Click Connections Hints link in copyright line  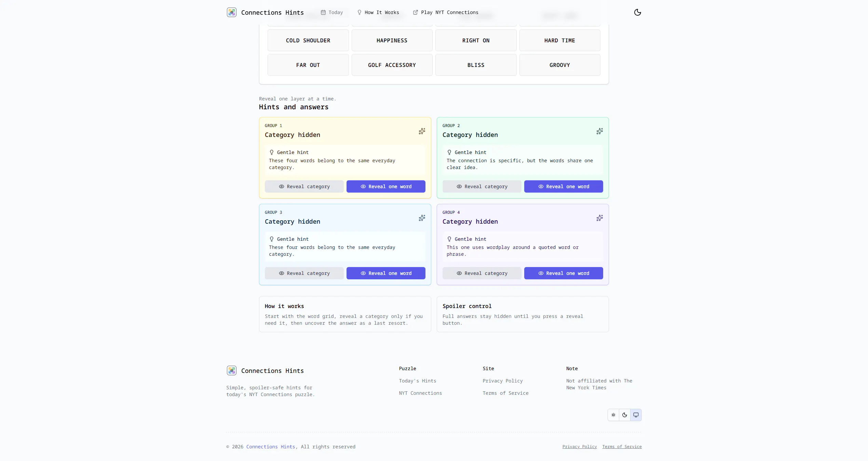271,447
